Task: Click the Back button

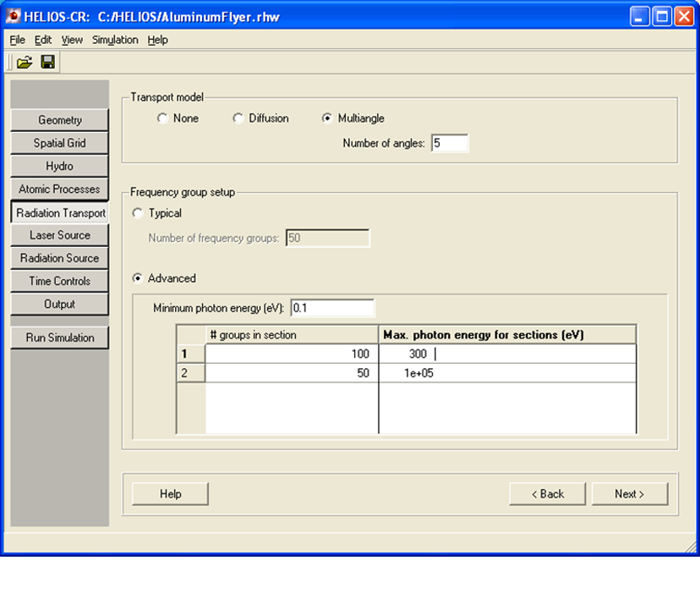Action: 547,494
